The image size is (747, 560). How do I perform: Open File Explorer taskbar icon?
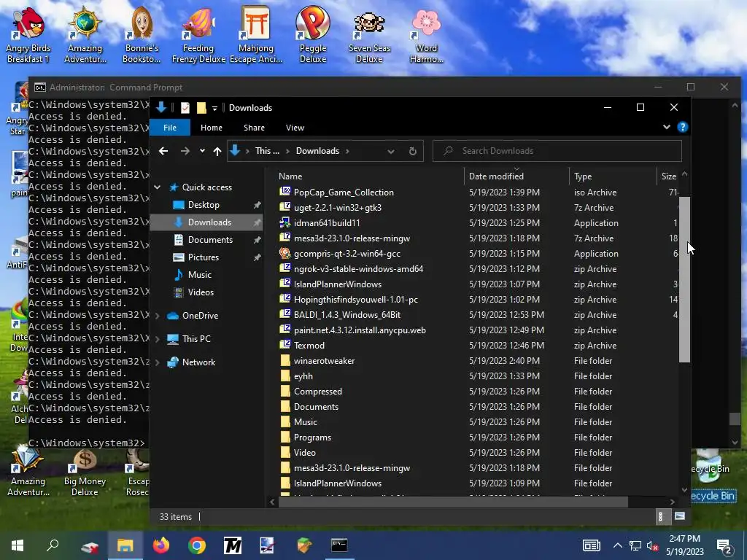pos(125,545)
